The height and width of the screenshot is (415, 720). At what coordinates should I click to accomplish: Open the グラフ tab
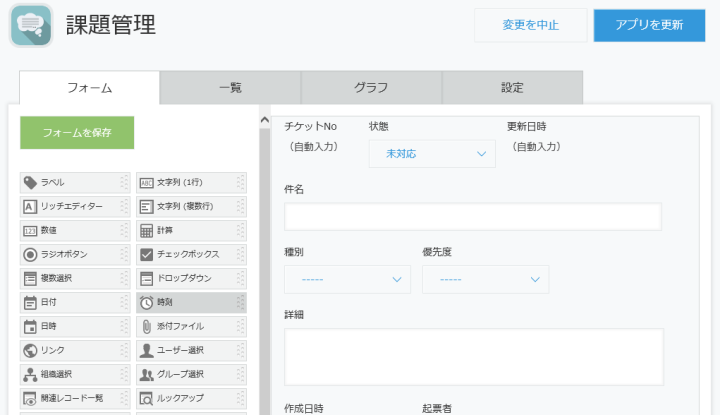pyautogui.click(x=371, y=88)
